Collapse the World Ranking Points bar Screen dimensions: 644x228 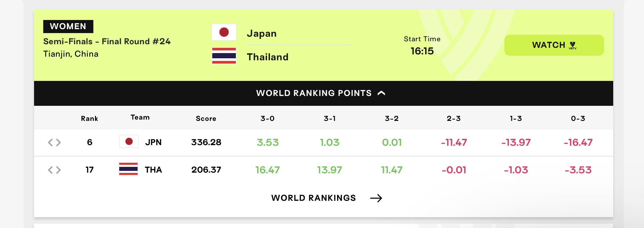click(x=324, y=93)
